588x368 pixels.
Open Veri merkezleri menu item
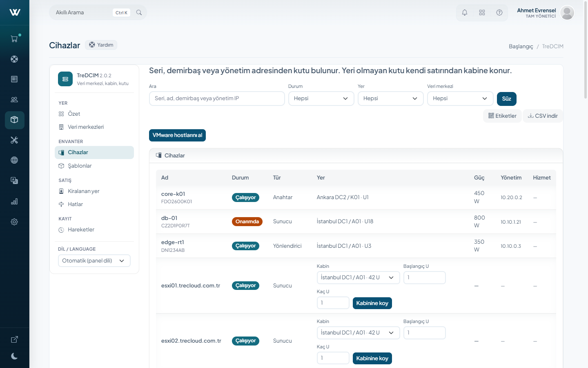pyautogui.click(x=94, y=127)
